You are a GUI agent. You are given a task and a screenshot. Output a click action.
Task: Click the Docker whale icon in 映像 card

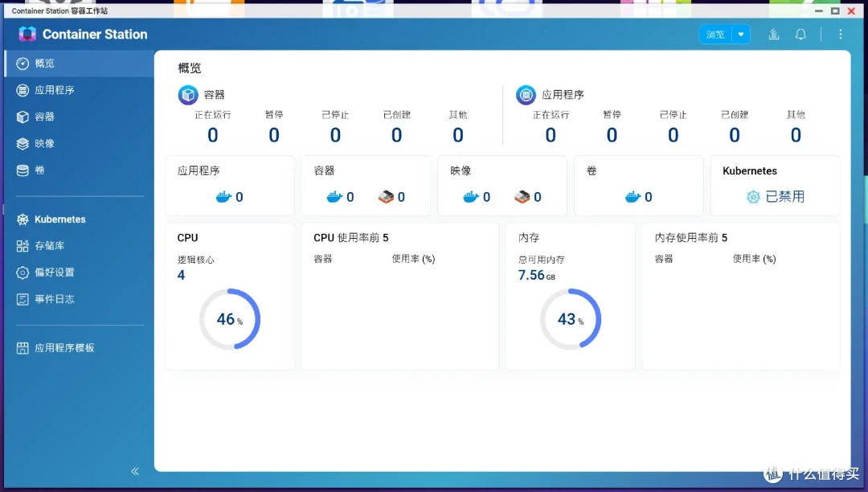pos(471,196)
